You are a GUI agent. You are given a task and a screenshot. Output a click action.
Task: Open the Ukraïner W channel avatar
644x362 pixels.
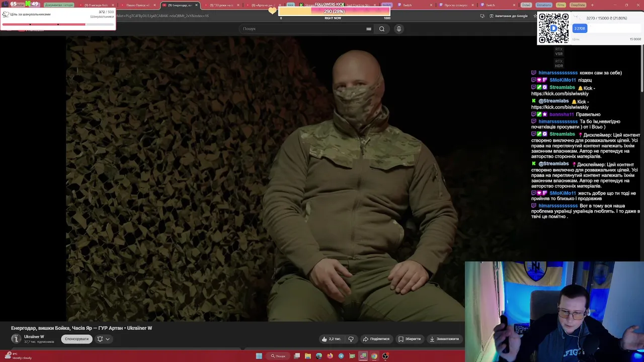pos(16,339)
